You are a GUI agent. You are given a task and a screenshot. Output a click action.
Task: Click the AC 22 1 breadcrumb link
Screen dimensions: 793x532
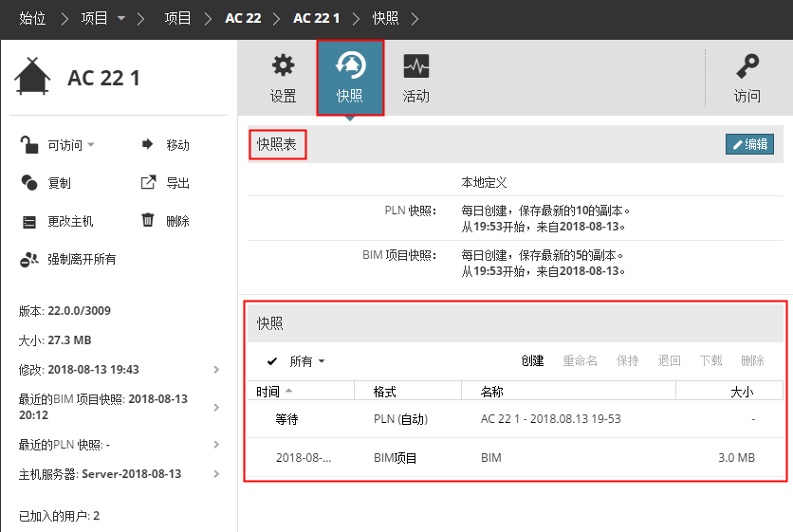pos(317,18)
